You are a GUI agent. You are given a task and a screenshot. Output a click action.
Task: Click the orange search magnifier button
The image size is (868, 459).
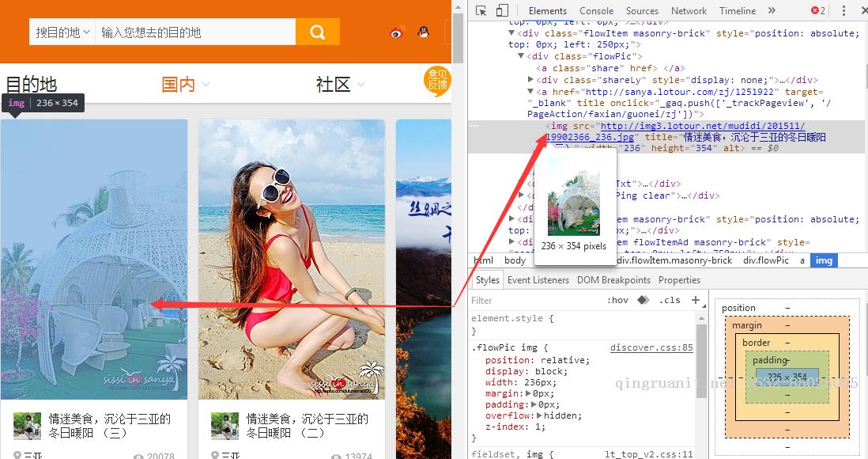coord(318,32)
